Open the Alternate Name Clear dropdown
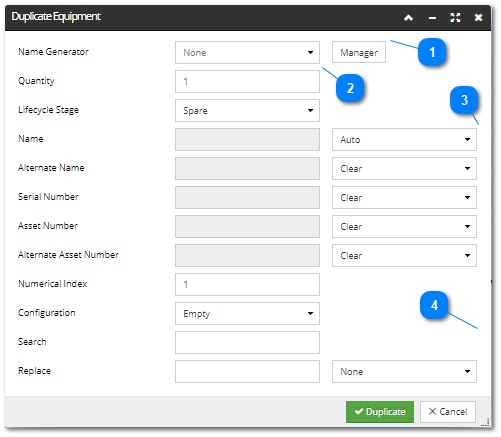 [x=404, y=168]
